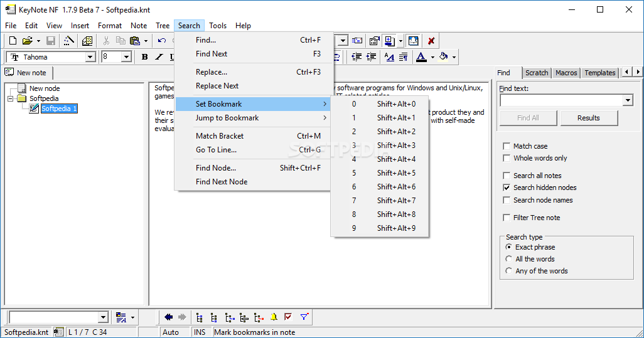The height and width of the screenshot is (338, 644).
Task: Enable Filter Tree note checkbox
Action: (x=507, y=218)
